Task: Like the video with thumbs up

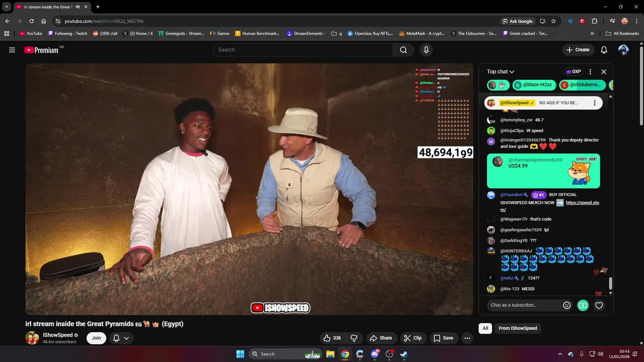Action: tap(333, 338)
